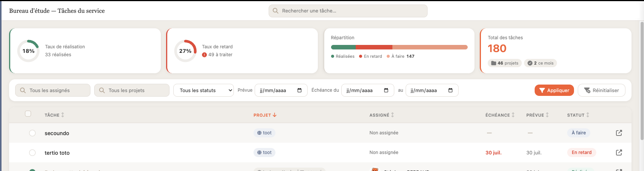Viewport: 644px width, 171px height.
Task: Open calendar picker for Prévue date
Action: point(300,90)
